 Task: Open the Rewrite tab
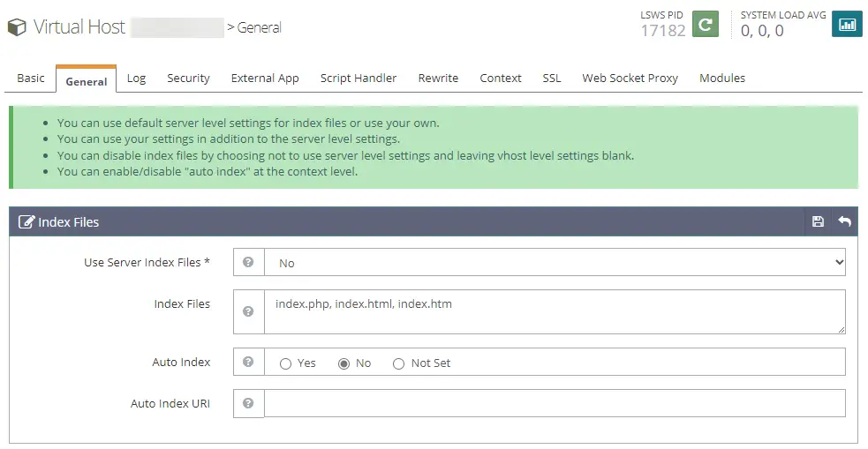click(x=438, y=79)
